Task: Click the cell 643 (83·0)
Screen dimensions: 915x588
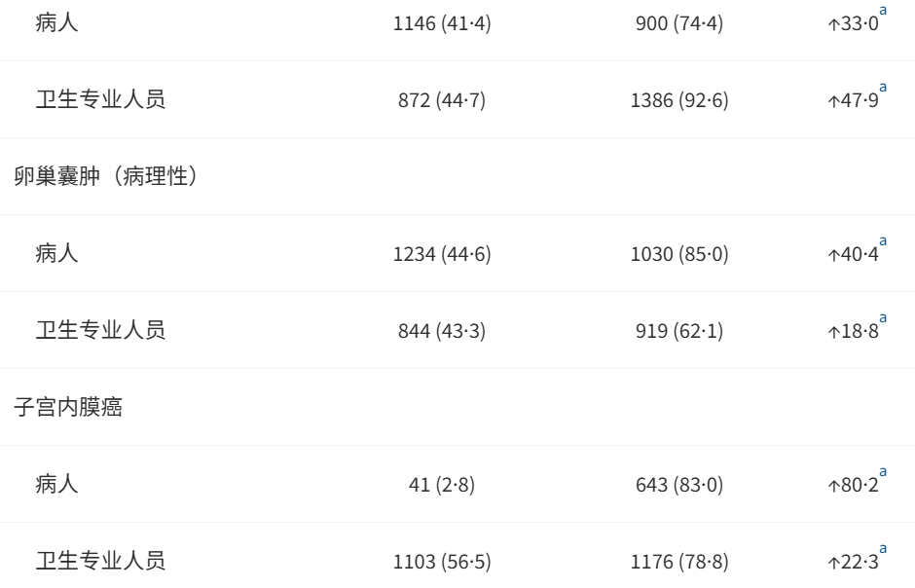Action: click(679, 484)
